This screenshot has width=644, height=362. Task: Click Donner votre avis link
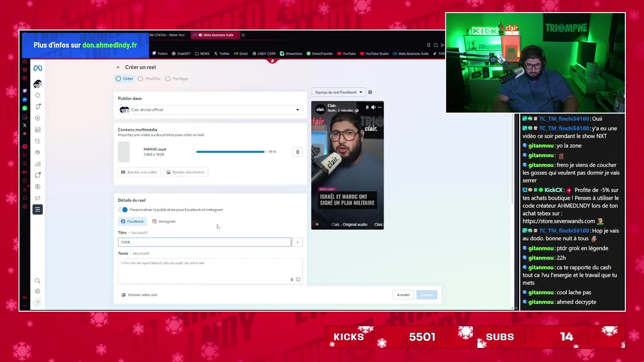tap(139, 295)
